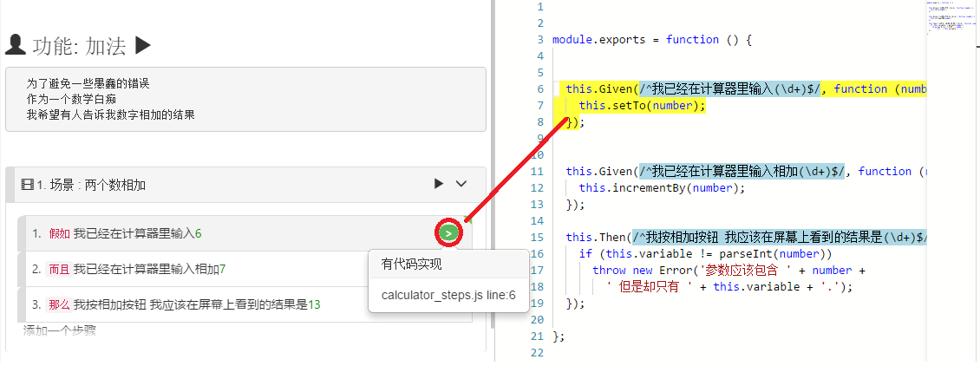This screenshot has height=379, width=980.
Task: Click the vertical pane splitter divider
Action: (x=493, y=173)
